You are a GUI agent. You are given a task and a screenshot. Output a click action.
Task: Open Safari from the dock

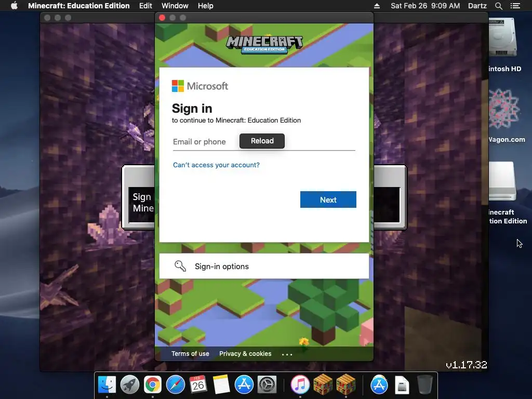point(176,385)
